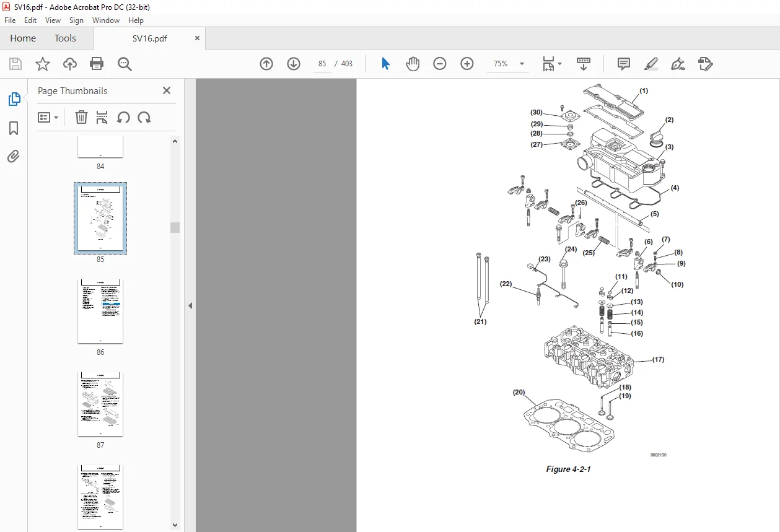Click the 0002130 drawing number
780x532 pixels.
(x=658, y=455)
